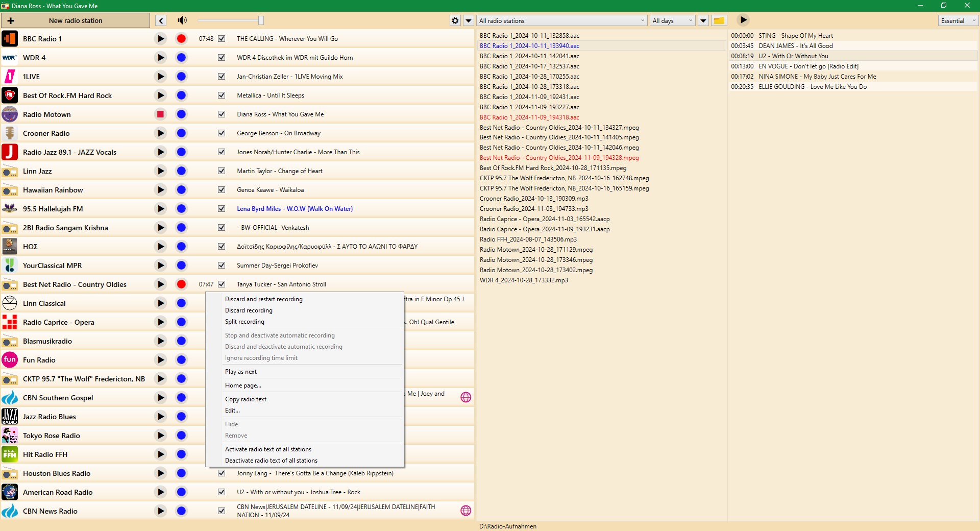Choose Edit... in the context menu
980x531 pixels.
click(x=304, y=411)
